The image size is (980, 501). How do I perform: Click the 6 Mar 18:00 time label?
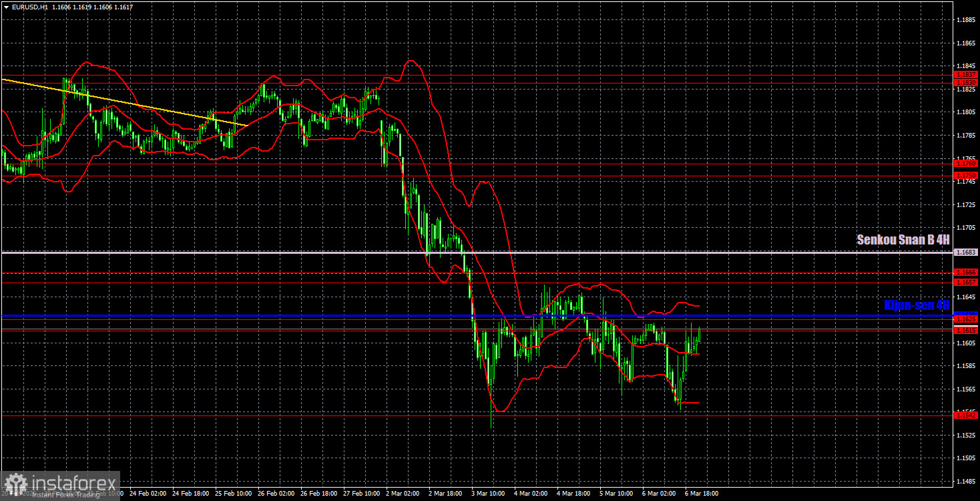click(x=702, y=494)
